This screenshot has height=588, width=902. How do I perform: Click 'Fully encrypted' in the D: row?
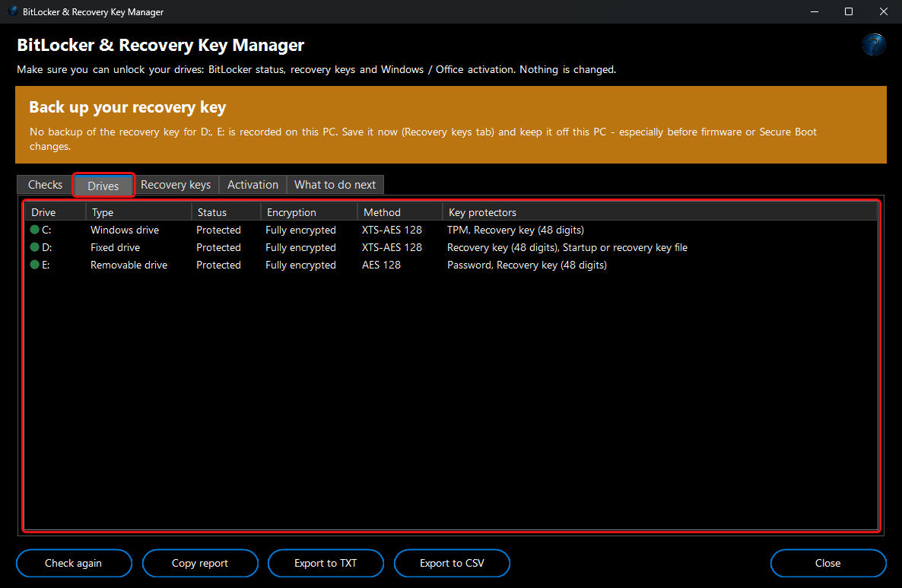click(x=301, y=247)
